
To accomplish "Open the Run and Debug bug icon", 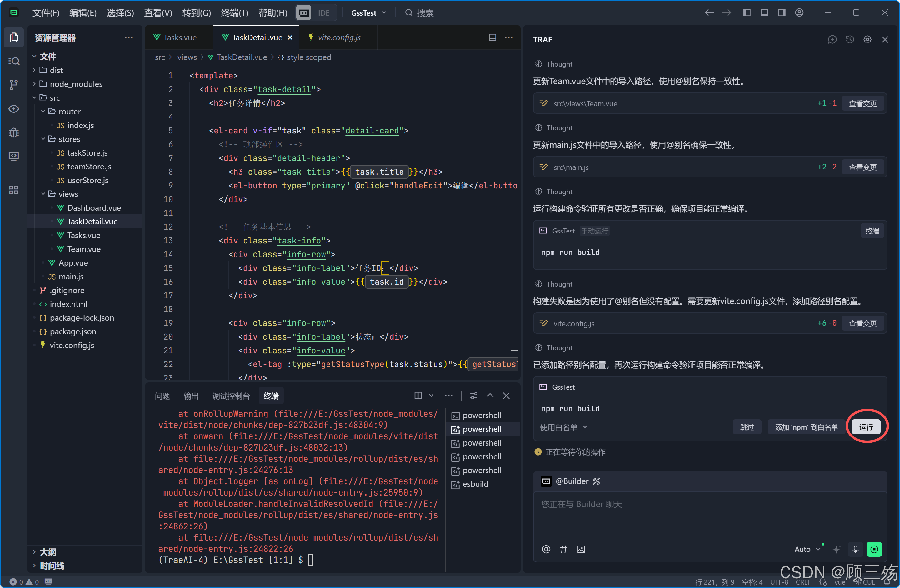I will [x=14, y=132].
